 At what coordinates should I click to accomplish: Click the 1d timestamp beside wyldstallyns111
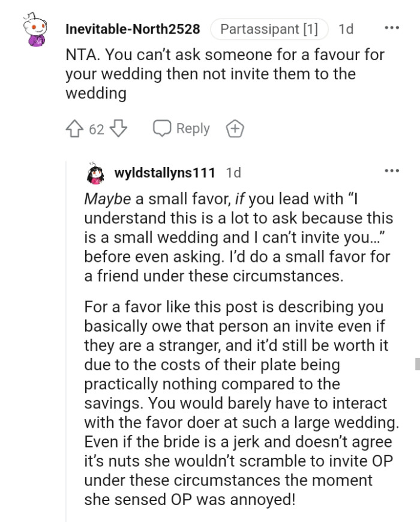pyautogui.click(x=233, y=173)
